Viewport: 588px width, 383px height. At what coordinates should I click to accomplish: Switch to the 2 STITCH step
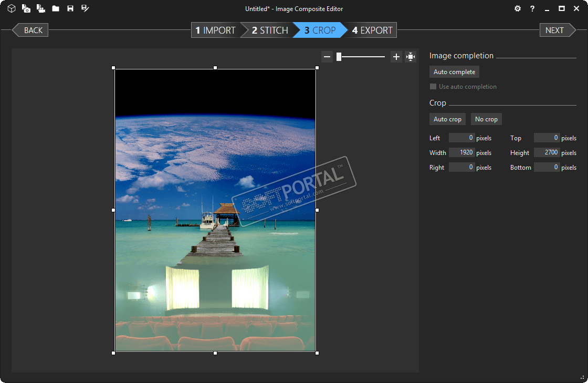[270, 30]
